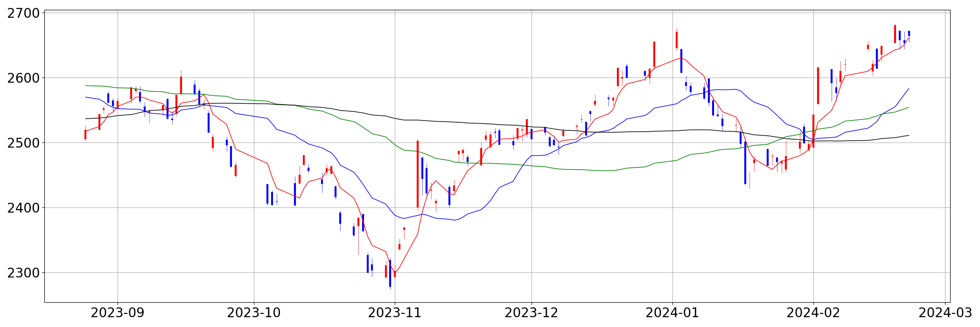Click the tall red candle in early November
Image resolution: width=980 pixels, height=327 pixels.
click(418, 174)
